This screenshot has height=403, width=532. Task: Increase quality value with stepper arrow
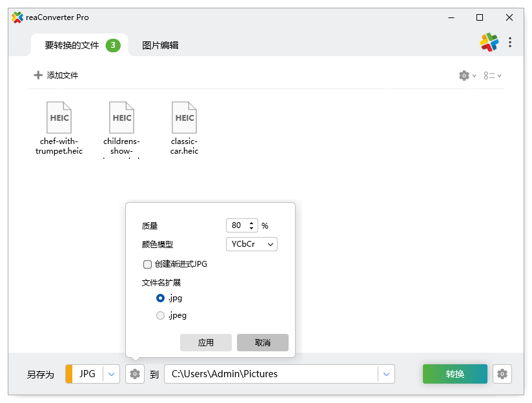[x=251, y=223]
